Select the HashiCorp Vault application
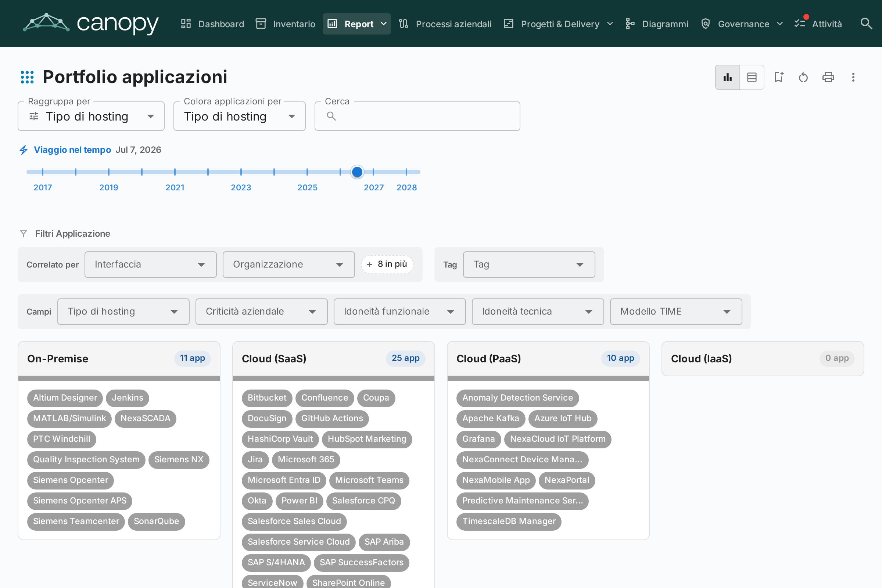Screen dimensions: 882x588 point(280,439)
